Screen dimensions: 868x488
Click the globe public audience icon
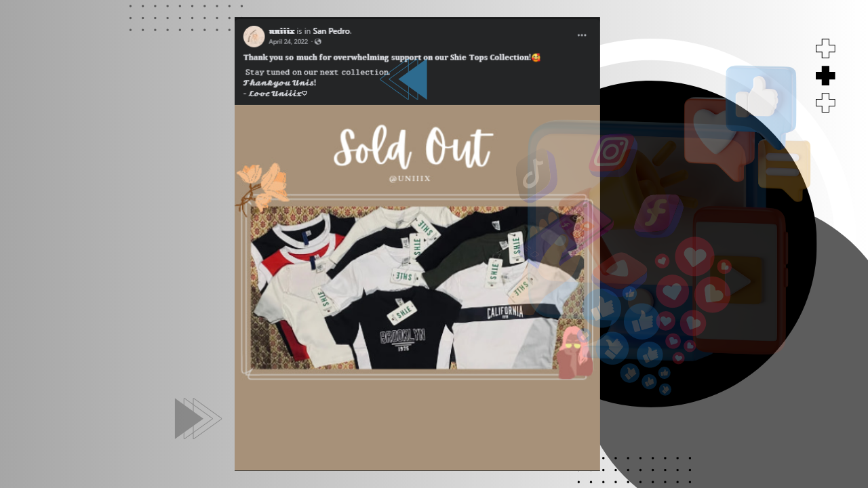[318, 42]
